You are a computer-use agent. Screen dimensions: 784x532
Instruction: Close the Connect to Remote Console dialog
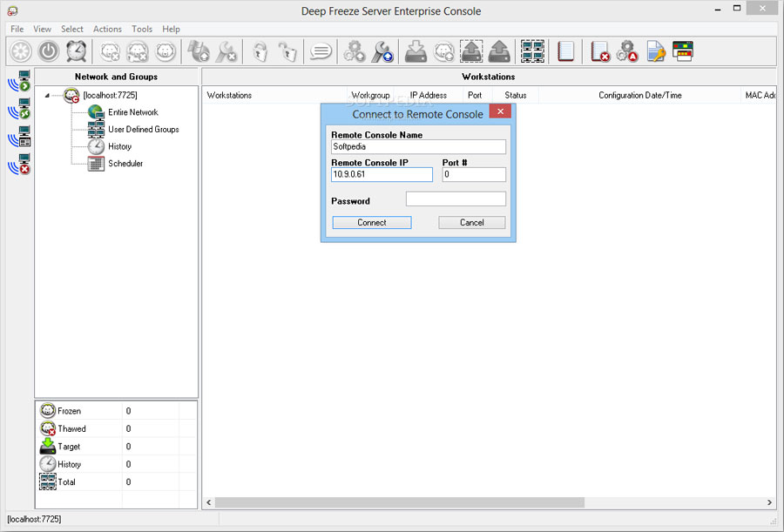point(500,111)
